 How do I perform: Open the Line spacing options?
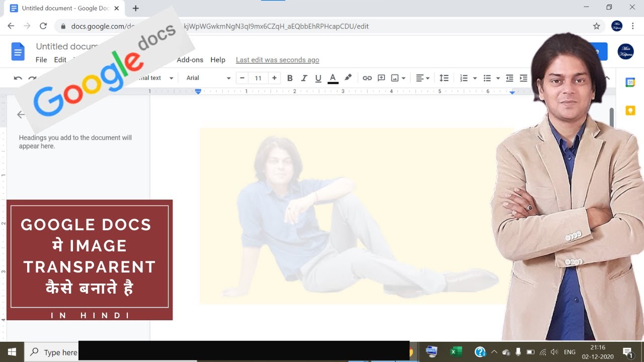pyautogui.click(x=444, y=78)
